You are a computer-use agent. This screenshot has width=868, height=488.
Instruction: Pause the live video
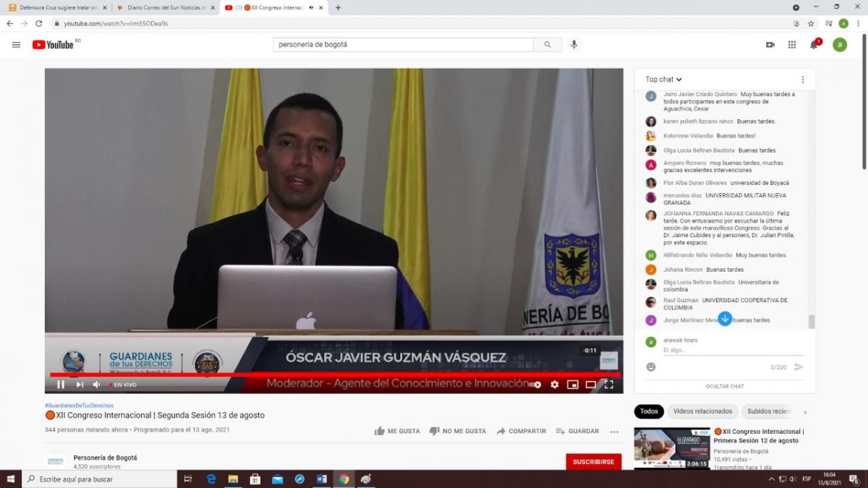tap(61, 385)
